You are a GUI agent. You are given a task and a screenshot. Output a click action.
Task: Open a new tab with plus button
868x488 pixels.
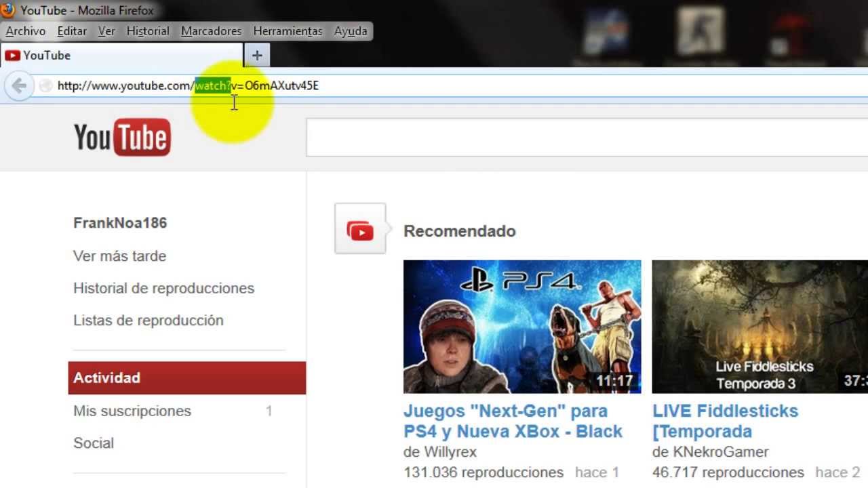coord(257,56)
